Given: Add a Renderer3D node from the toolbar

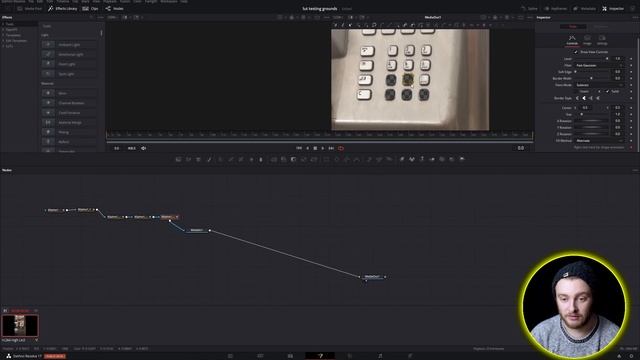Looking at the screenshot, I should (462, 159).
